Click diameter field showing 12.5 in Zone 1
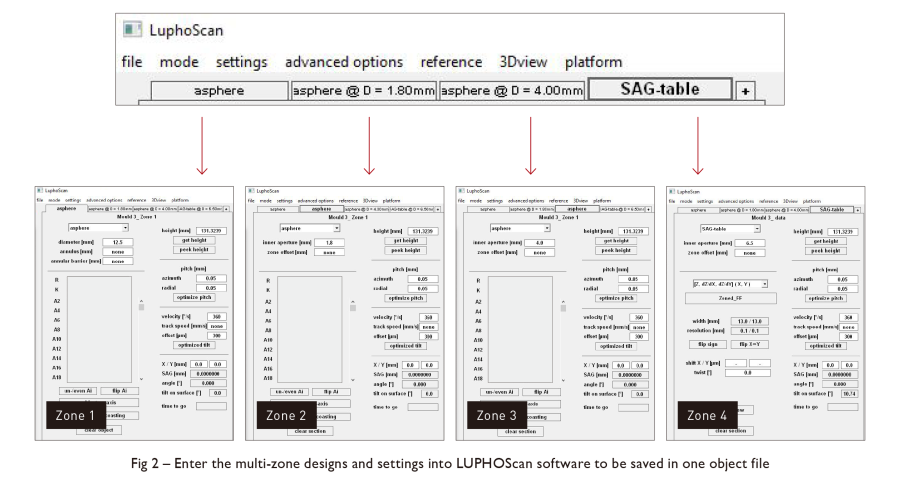 [x=118, y=242]
